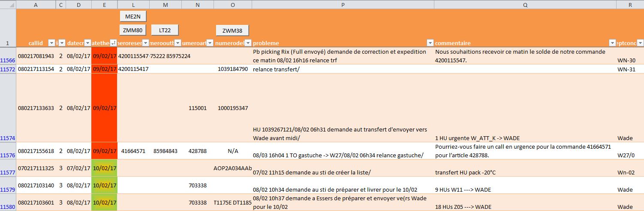The image size is (644, 211).
Task: Open the filter dropdown in column N header
Action: pyautogui.click(x=210, y=43)
